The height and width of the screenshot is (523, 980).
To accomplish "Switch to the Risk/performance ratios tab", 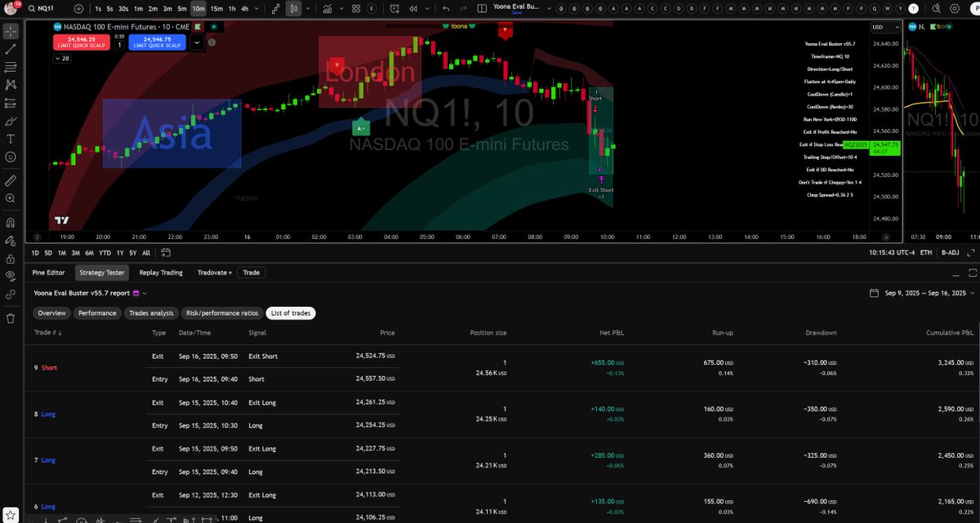I will pos(222,313).
